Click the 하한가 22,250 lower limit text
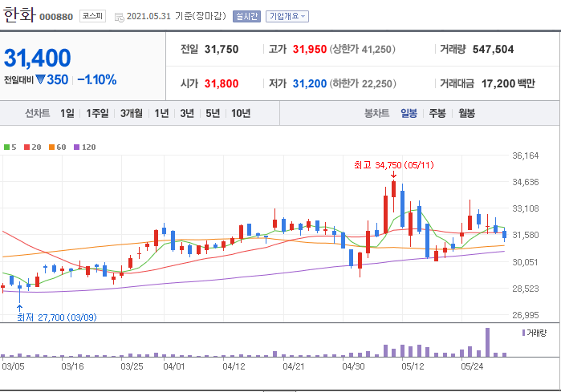Viewport: 561px width, 392px height. 363,83
